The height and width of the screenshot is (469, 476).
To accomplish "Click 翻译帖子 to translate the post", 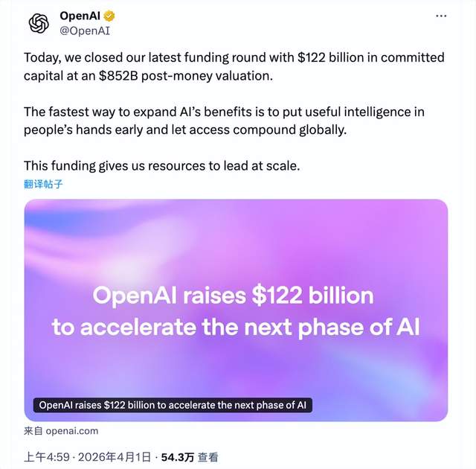I will point(43,184).
